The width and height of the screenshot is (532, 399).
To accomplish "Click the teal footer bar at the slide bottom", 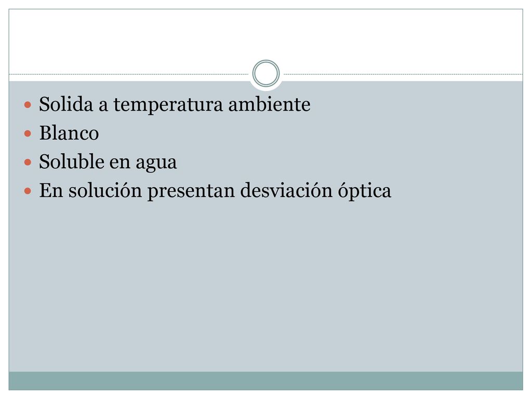I will point(266,381).
